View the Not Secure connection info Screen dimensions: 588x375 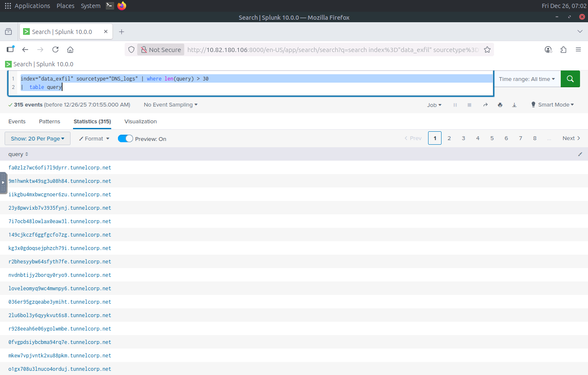pos(161,49)
